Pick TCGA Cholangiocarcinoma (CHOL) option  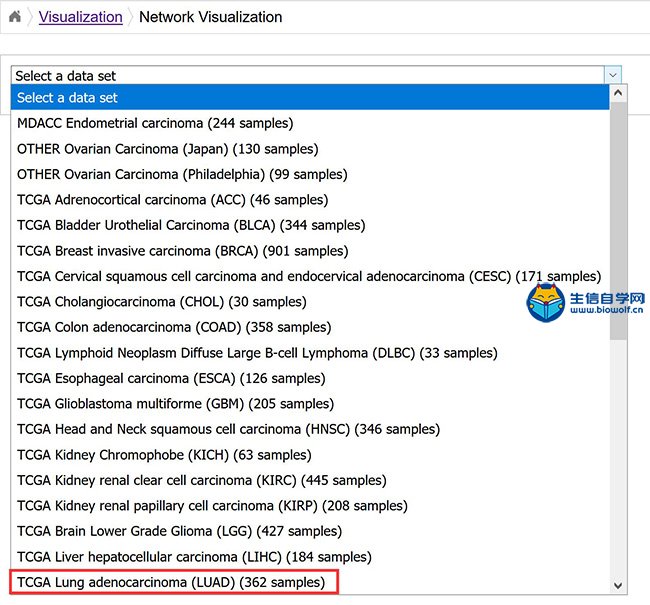pyautogui.click(x=310, y=302)
